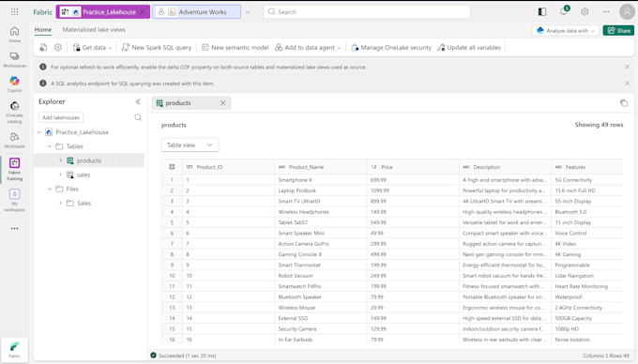The height and width of the screenshot is (364, 638).
Task: Expand the sales table node
Action: click(60, 174)
